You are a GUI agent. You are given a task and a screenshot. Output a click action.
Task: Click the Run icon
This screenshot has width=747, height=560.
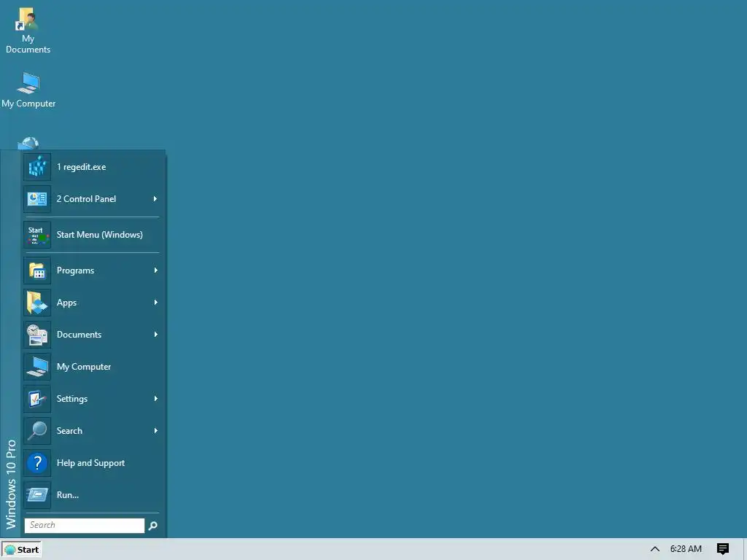[37, 495]
